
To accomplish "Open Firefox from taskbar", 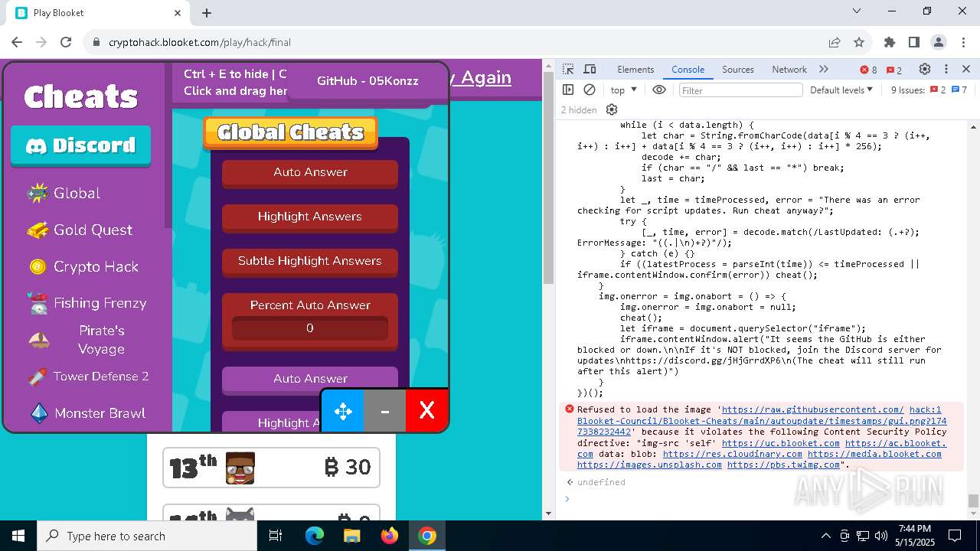I will (389, 536).
